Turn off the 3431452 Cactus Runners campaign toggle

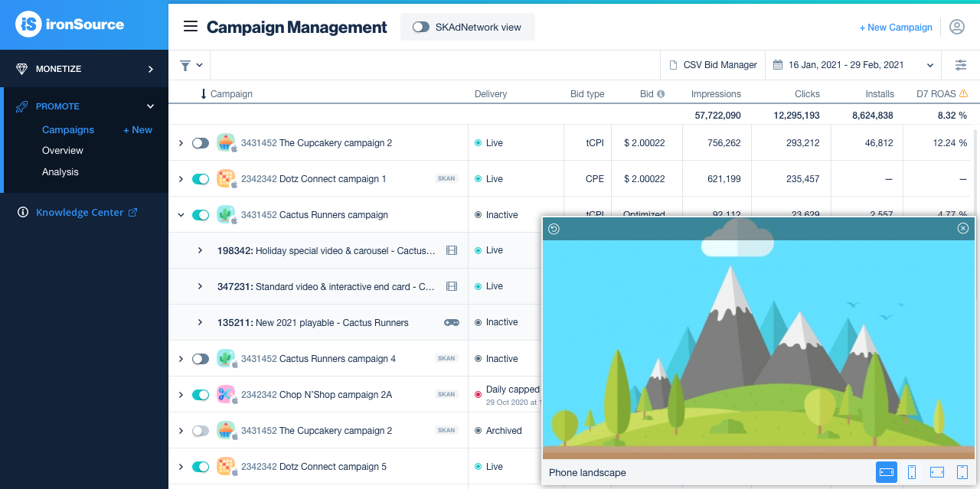click(x=201, y=215)
